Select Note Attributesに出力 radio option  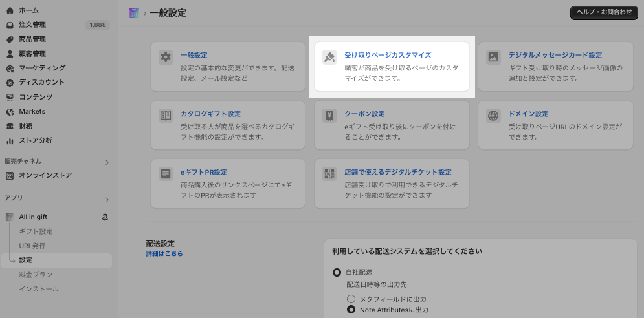351,310
